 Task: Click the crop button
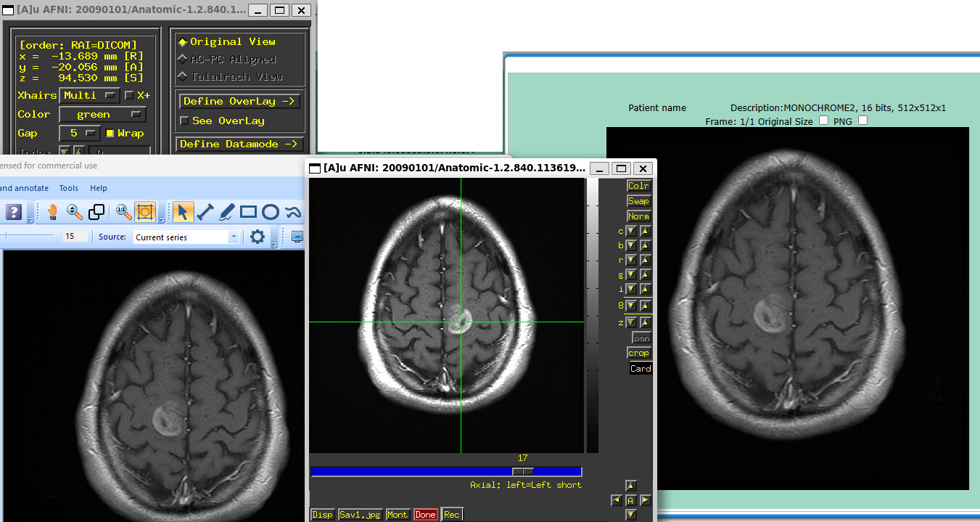639,353
